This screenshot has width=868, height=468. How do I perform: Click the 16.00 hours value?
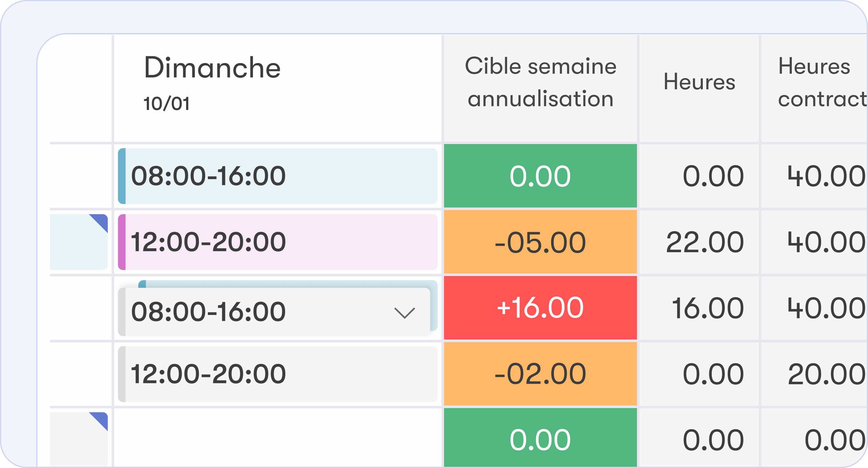[x=708, y=308]
